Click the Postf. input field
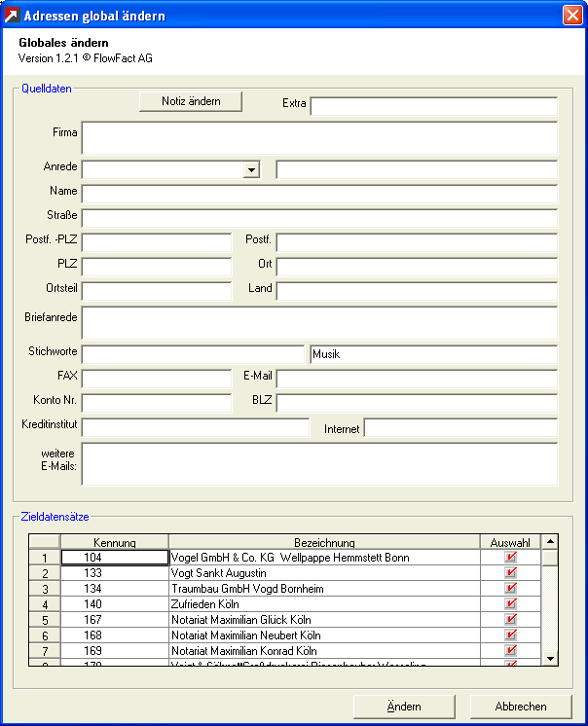The width and height of the screenshot is (588, 726). [417, 242]
